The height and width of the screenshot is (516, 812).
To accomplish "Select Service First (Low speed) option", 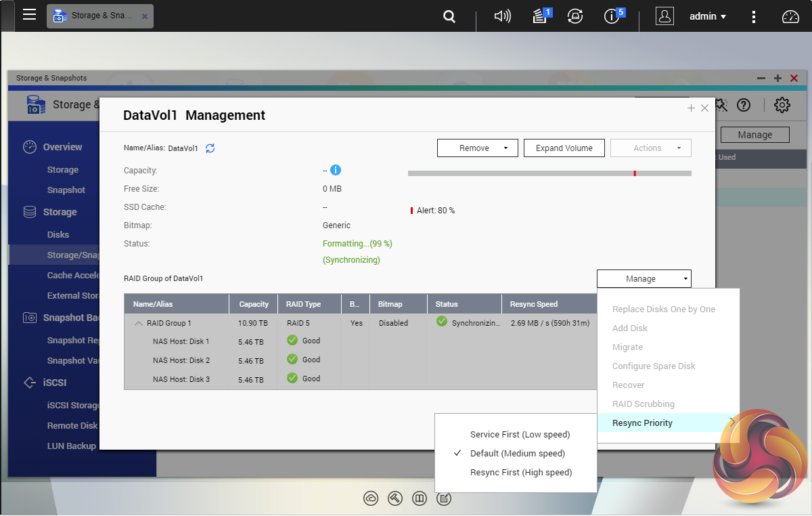I will pyautogui.click(x=520, y=435).
